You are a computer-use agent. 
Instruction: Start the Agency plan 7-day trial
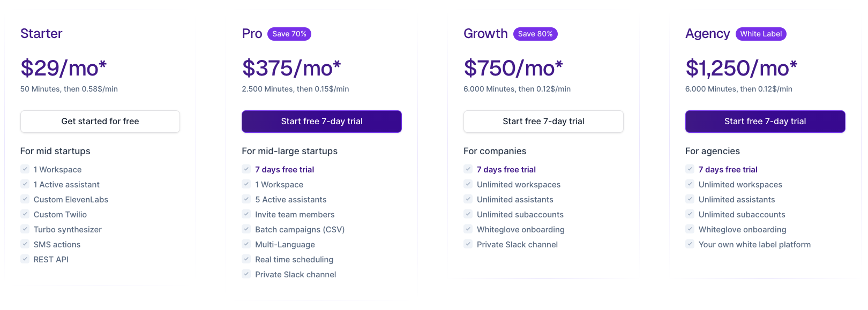tap(765, 122)
